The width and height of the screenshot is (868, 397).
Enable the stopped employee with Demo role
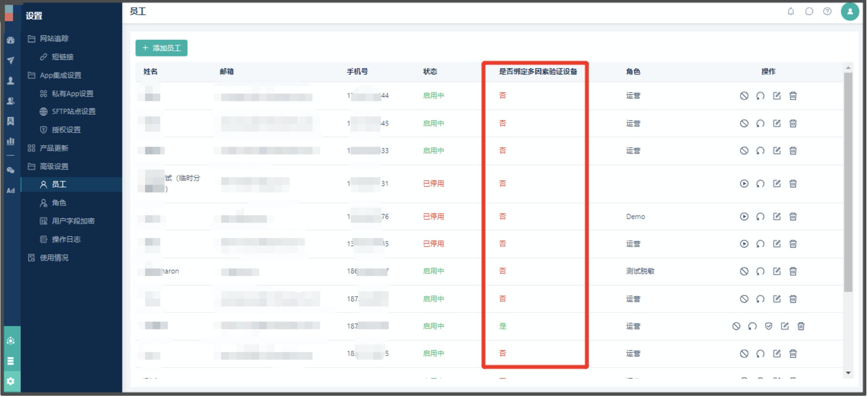tap(744, 217)
